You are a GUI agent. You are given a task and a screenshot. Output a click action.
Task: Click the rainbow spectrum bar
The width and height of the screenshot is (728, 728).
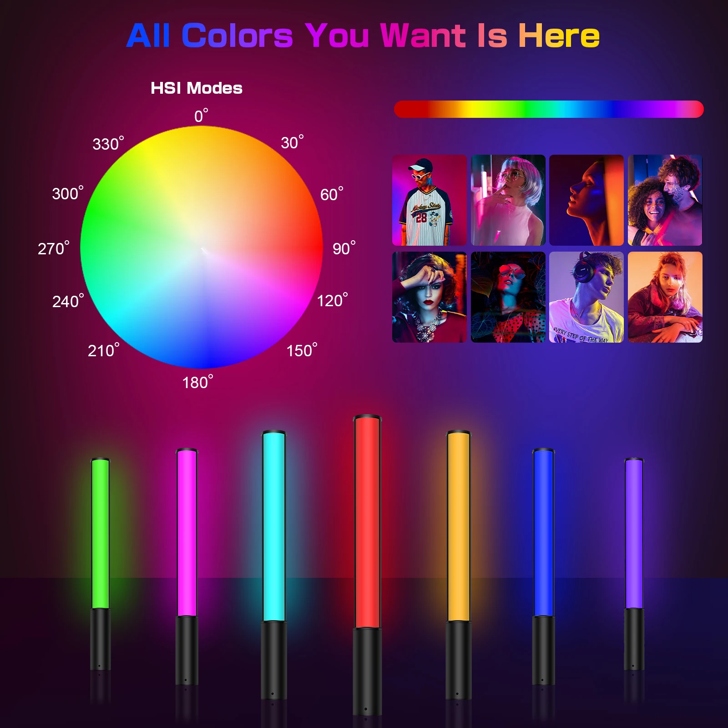point(549,109)
